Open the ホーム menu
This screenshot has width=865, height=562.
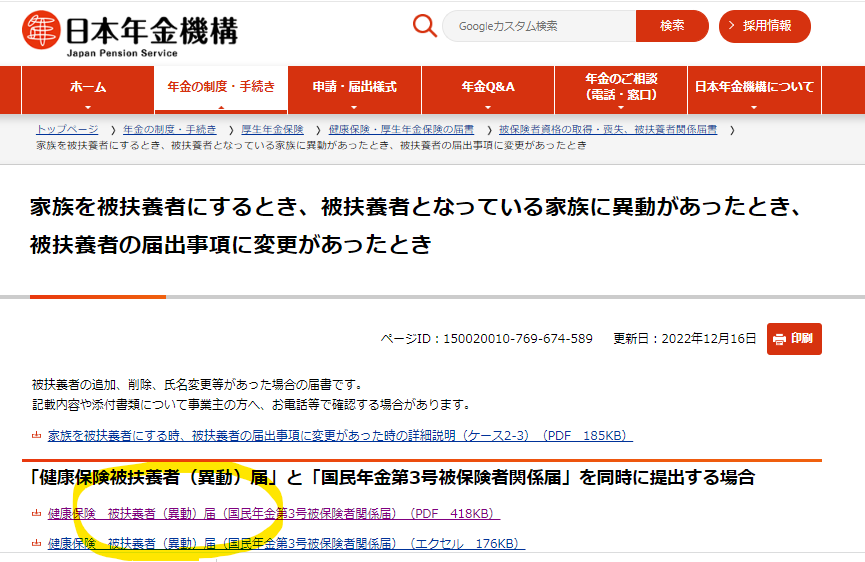tap(88, 90)
